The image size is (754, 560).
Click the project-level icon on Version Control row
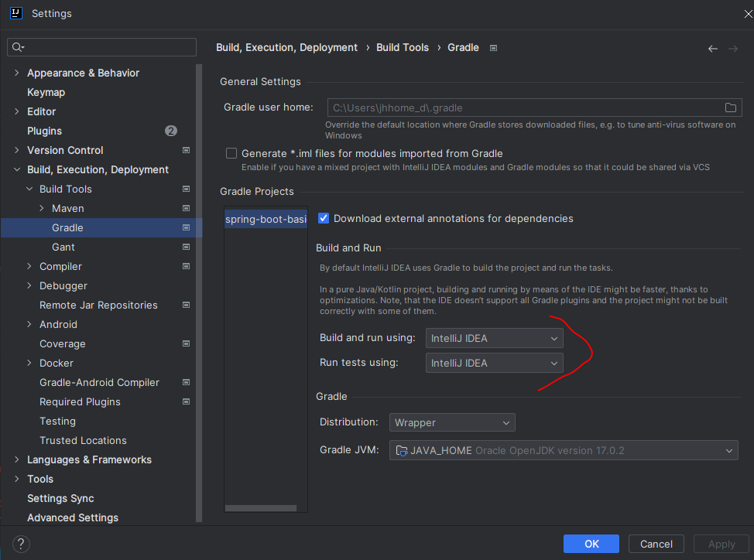pyautogui.click(x=186, y=150)
